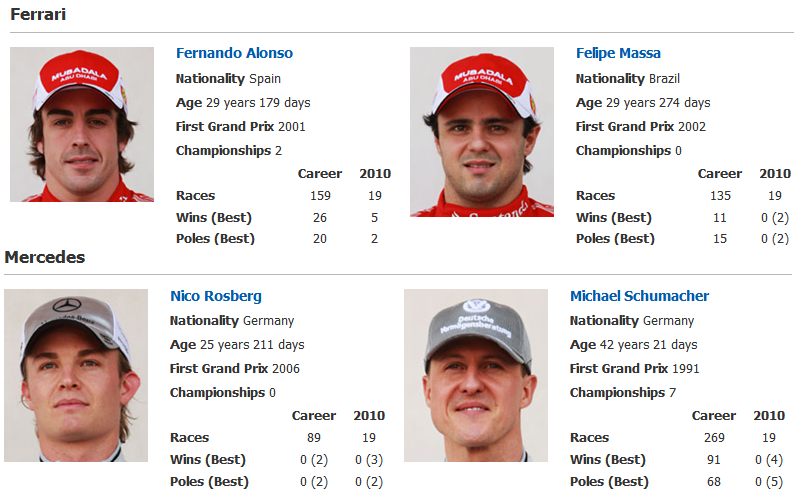Click Fernando Alonso's portrait photo

coord(82,125)
